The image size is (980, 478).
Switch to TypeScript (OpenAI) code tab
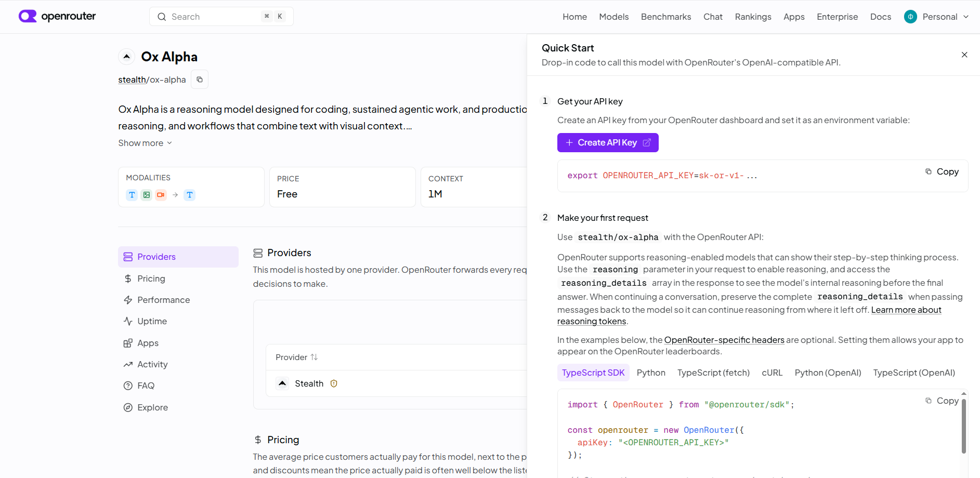click(914, 373)
